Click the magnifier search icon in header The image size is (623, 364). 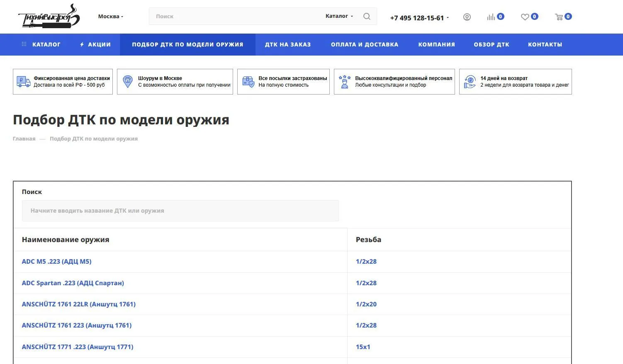pos(367,17)
